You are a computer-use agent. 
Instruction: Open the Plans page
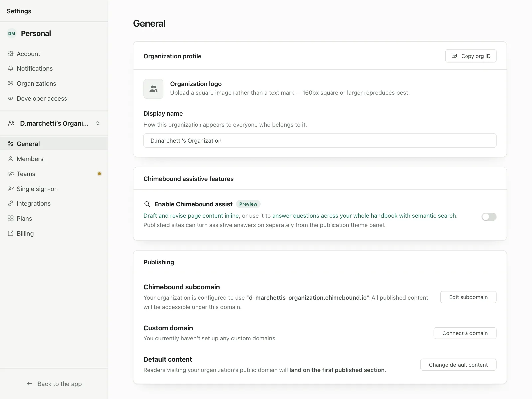pos(54,218)
